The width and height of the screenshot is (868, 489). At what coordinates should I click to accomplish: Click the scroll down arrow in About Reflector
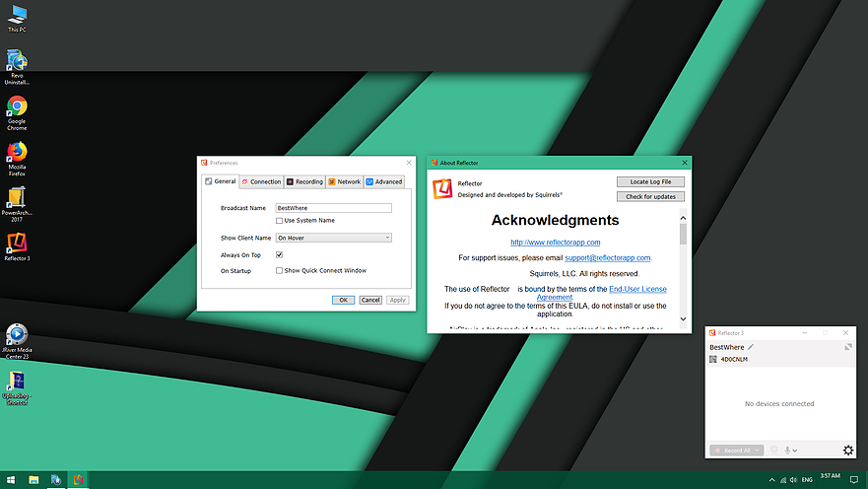(x=683, y=319)
